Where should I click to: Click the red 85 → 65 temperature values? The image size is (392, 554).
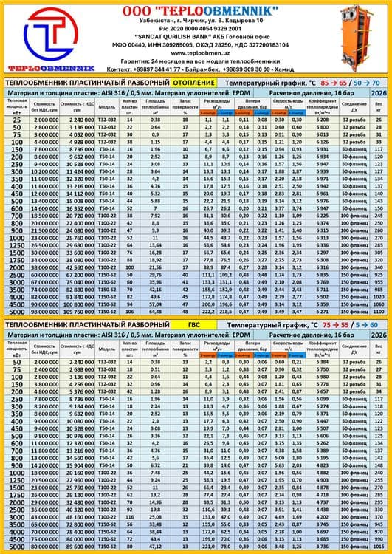point(334,83)
